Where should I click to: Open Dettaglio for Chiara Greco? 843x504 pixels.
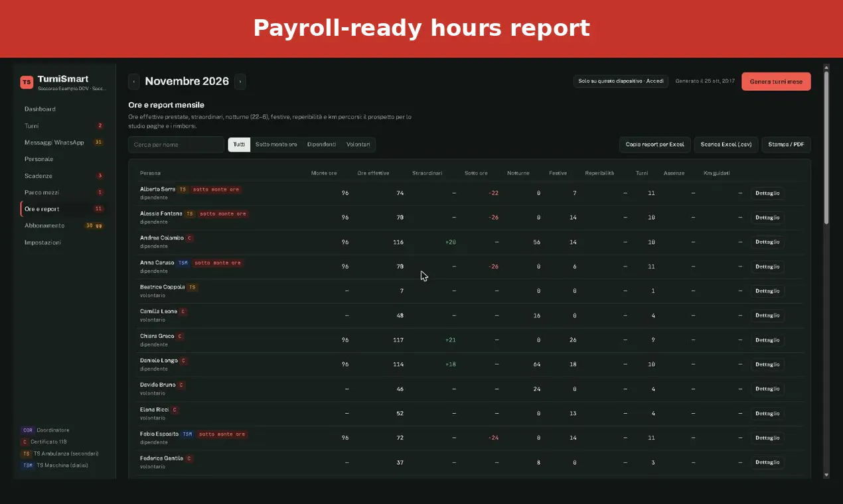tap(767, 340)
